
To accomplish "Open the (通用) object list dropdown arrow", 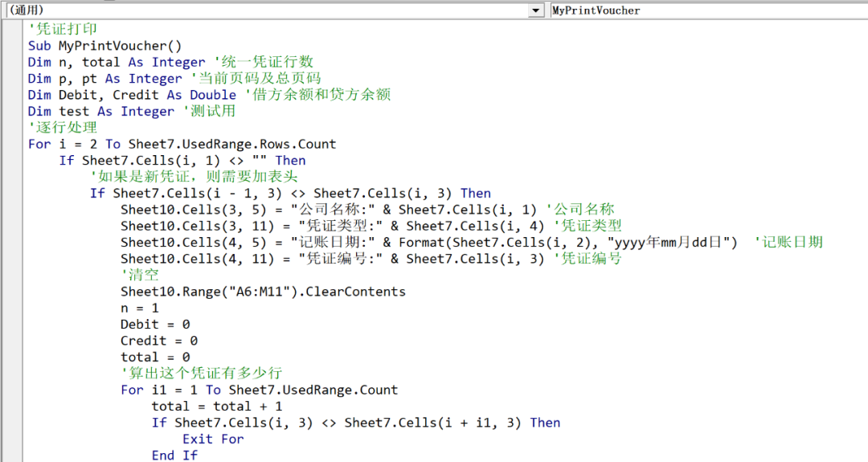I will (x=535, y=10).
